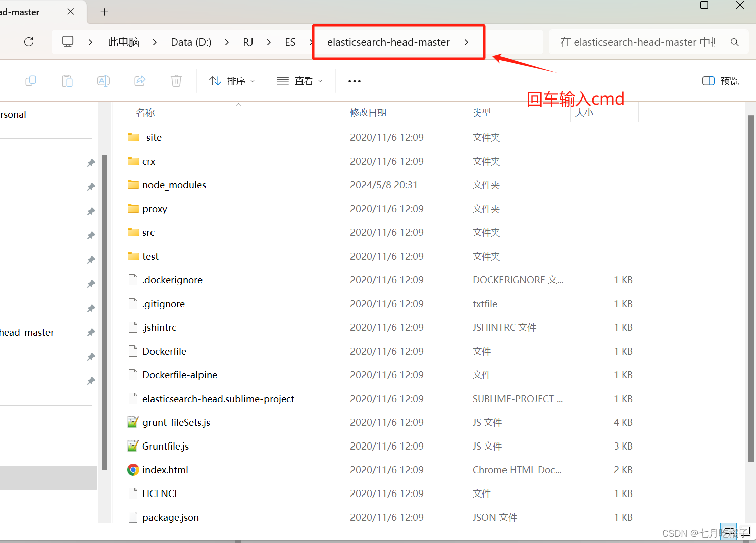
Task: Select the grunt_fileSets.js file icon
Action: (x=133, y=422)
